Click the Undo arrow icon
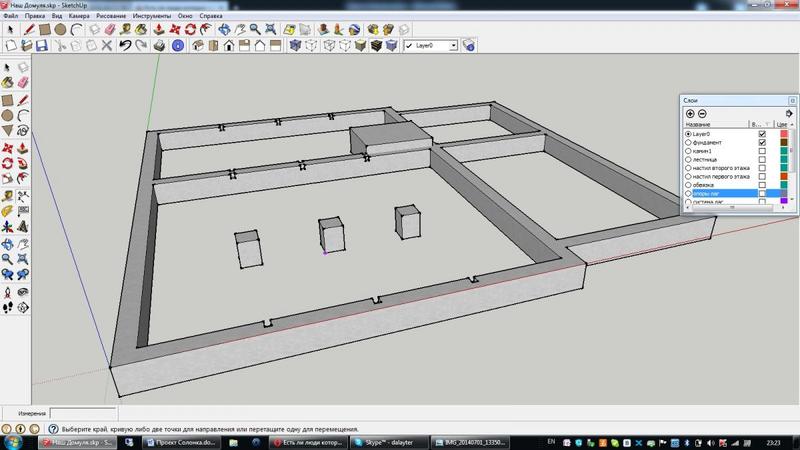This screenshot has width=800, height=450. [x=125, y=45]
